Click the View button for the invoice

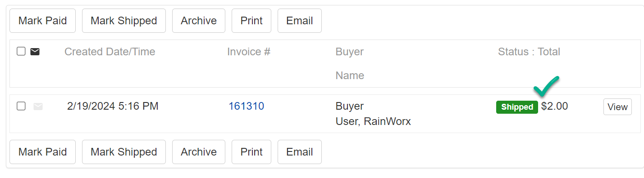point(617,107)
